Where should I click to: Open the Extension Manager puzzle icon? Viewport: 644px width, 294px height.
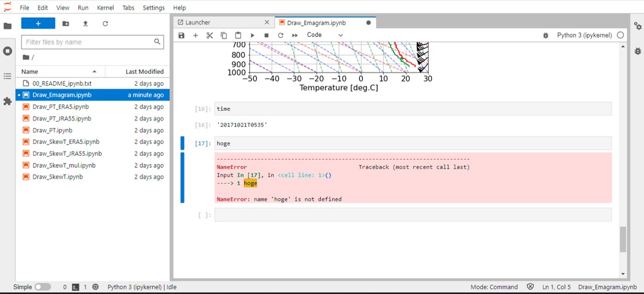click(x=7, y=101)
